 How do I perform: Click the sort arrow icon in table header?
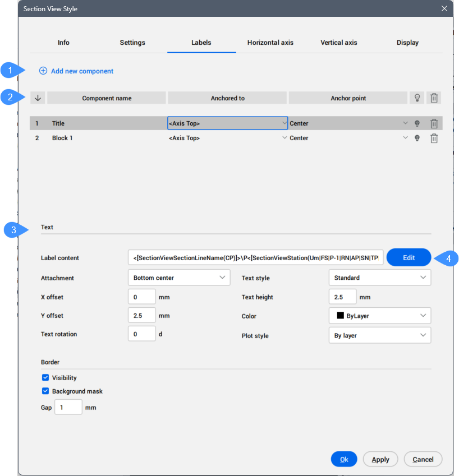(38, 98)
